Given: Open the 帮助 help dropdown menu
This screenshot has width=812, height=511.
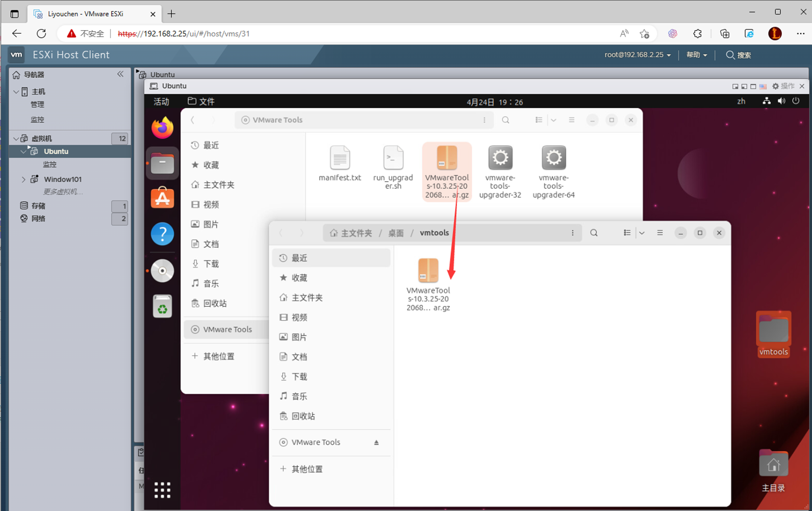Looking at the screenshot, I should 696,55.
